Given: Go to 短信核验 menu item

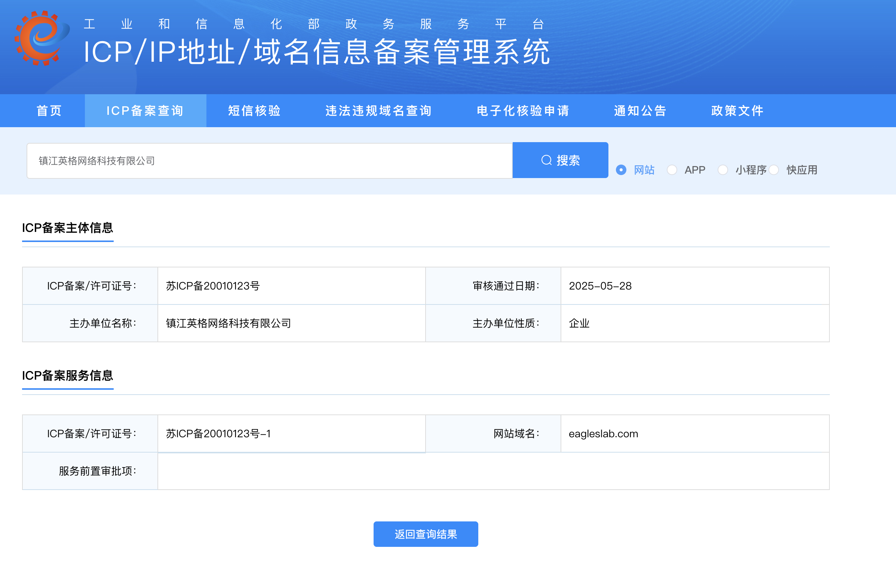Looking at the screenshot, I should coord(255,111).
